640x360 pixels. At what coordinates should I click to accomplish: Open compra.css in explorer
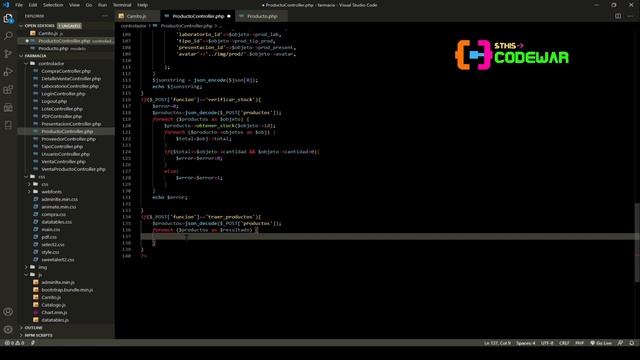click(x=53, y=214)
